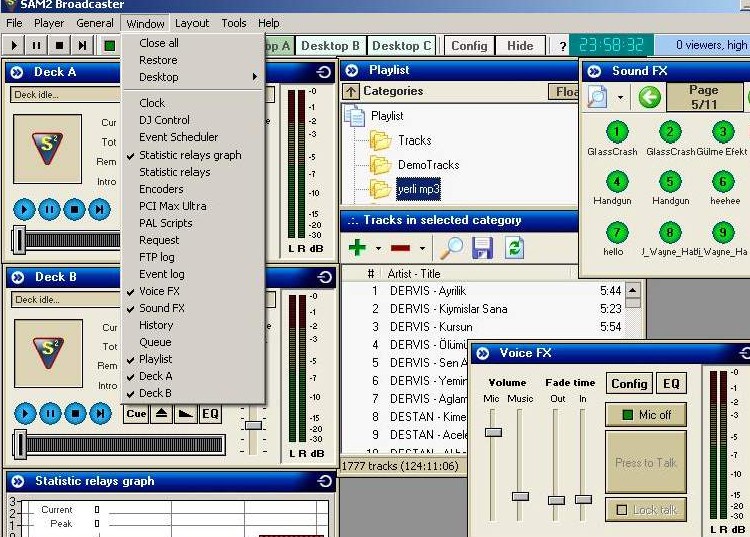Screen dimensions: 750x537
Task: Click the green plus add tracks icon
Action: (x=357, y=248)
